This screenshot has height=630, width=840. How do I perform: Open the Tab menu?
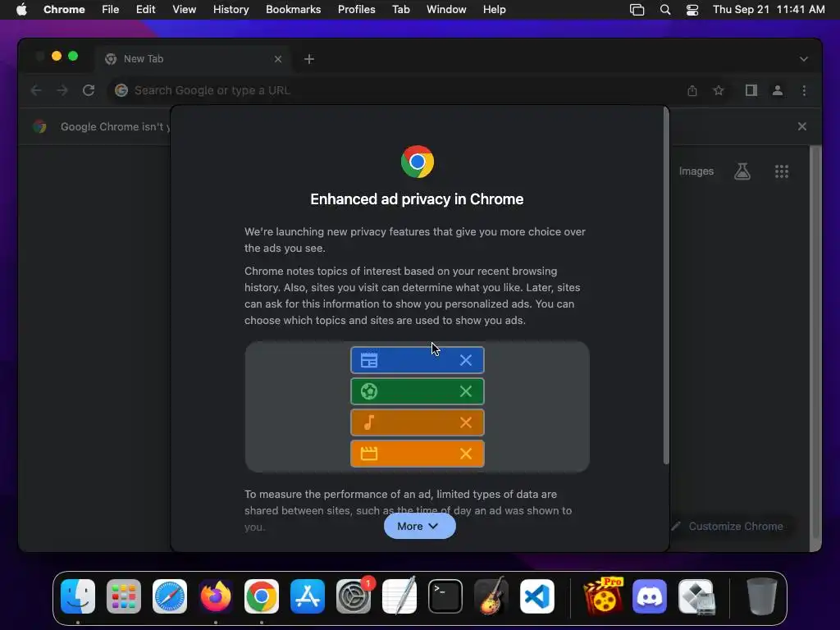[x=400, y=10]
